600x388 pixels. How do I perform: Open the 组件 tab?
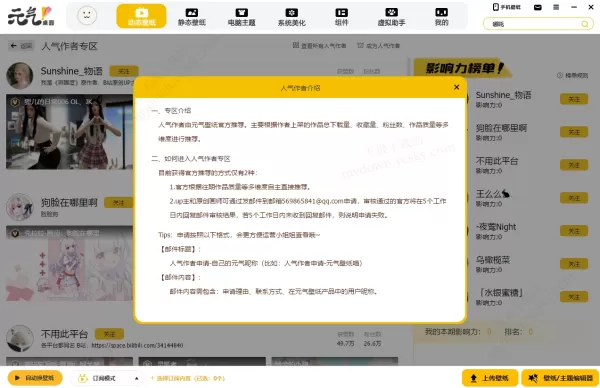tap(341, 17)
